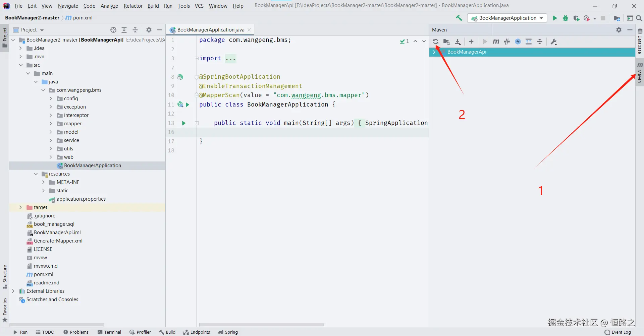The width and height of the screenshot is (644, 336).
Task: Click the editor horizontal scrollbar
Action: point(262,325)
